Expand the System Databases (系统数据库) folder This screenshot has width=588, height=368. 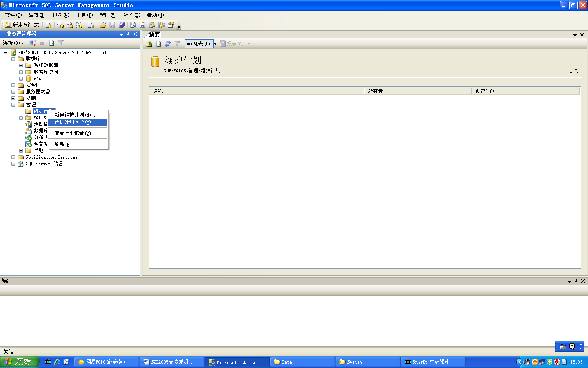click(21, 65)
